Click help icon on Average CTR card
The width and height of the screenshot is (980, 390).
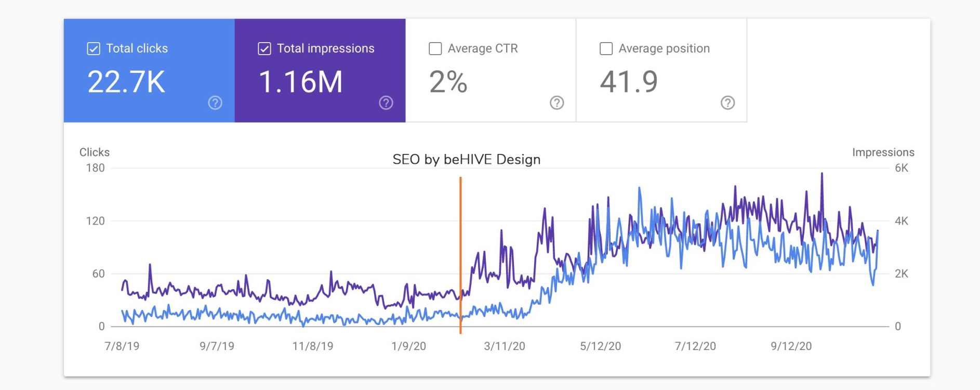[x=557, y=103]
